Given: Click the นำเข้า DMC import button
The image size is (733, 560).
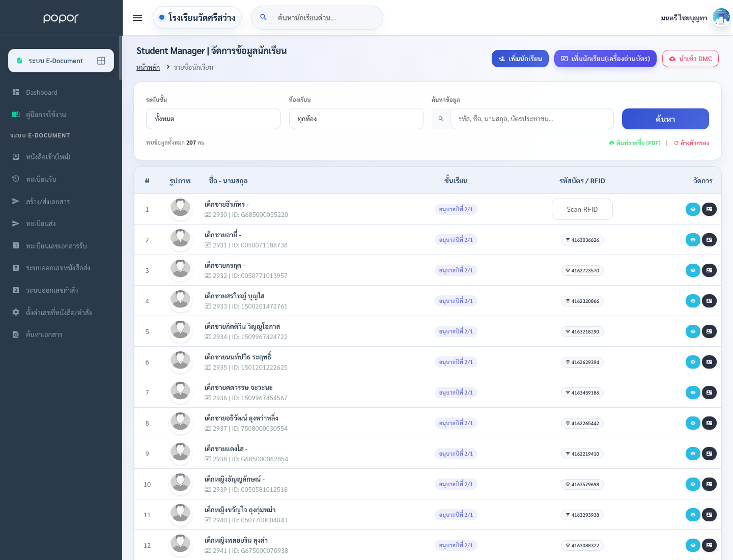Looking at the screenshot, I should coord(690,59).
